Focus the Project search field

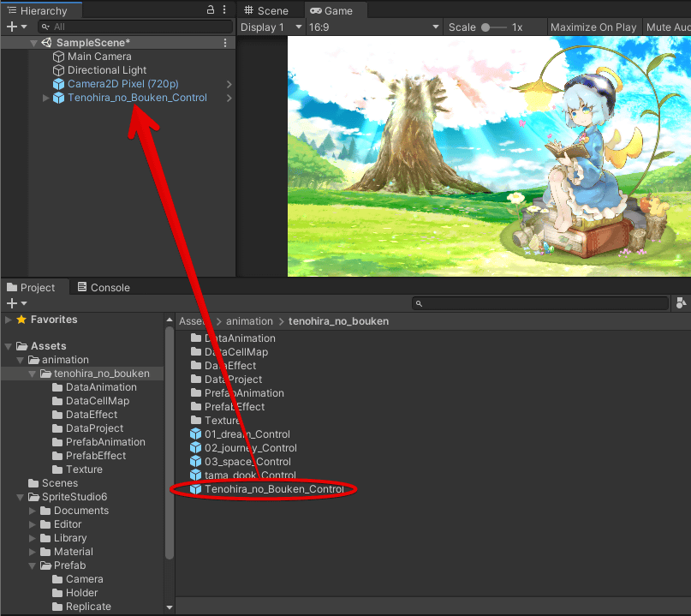coord(540,303)
